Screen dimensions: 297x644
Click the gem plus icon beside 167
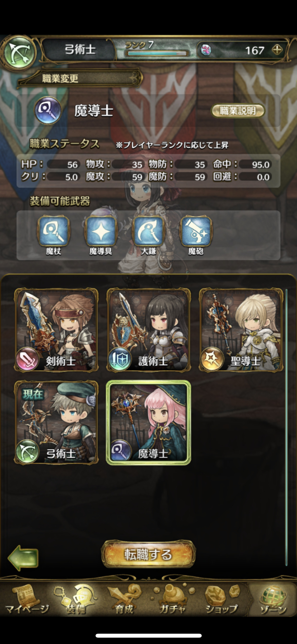277,50
